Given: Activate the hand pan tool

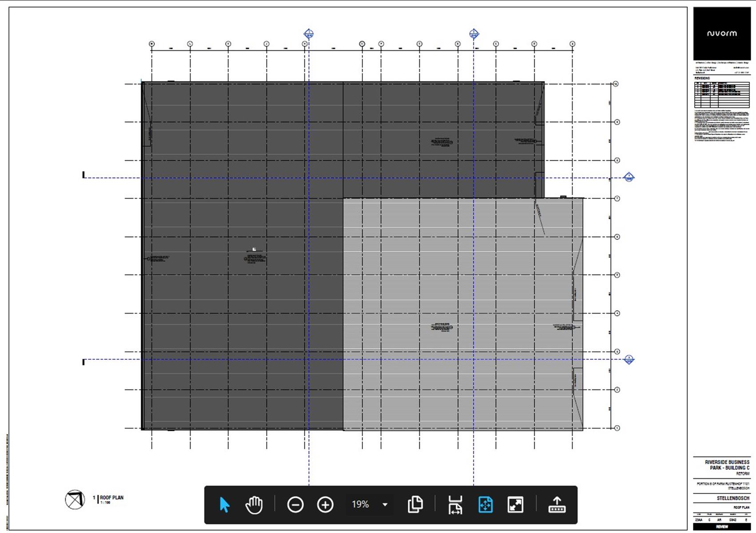Looking at the screenshot, I should coord(254,505).
